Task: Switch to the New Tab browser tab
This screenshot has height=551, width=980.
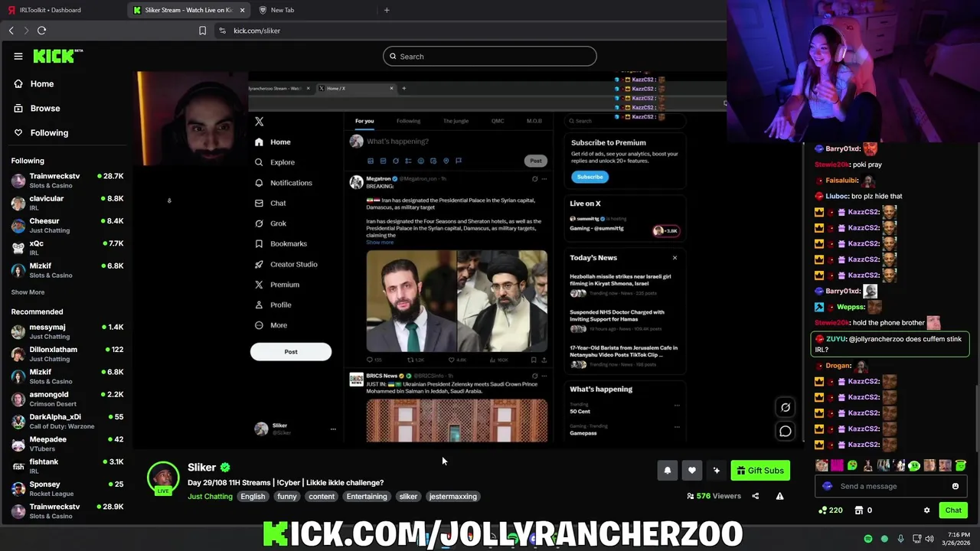Action: point(282,10)
